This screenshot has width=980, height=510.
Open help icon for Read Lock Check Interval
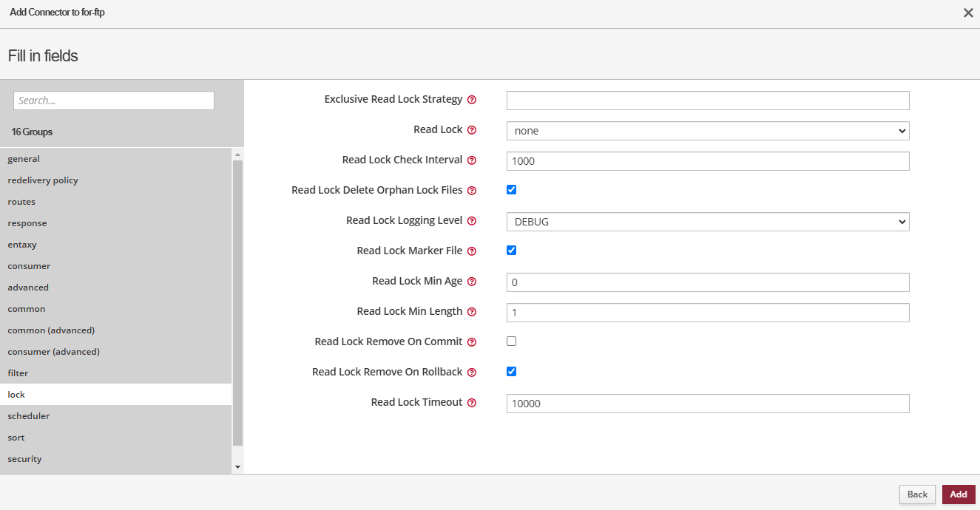472,160
